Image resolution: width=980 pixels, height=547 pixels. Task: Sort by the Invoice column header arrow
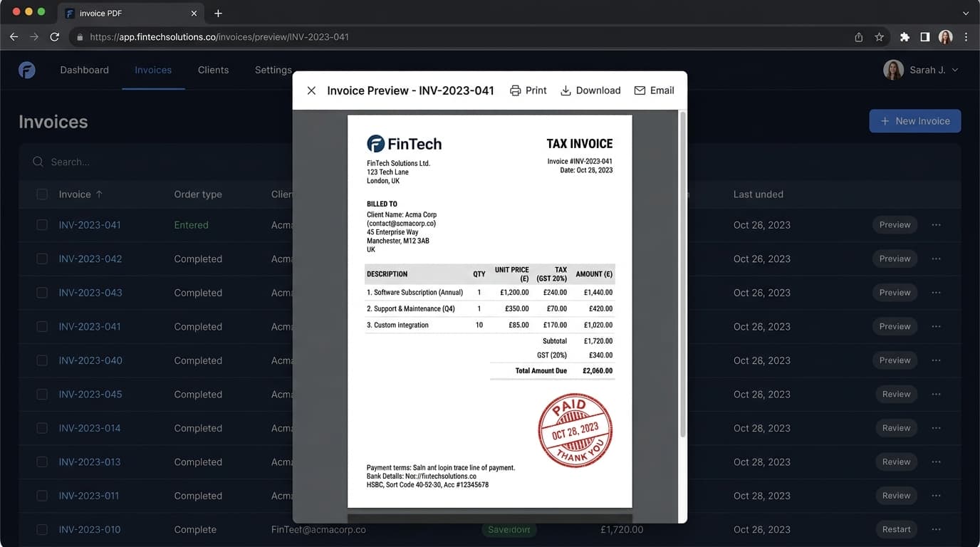tap(99, 194)
